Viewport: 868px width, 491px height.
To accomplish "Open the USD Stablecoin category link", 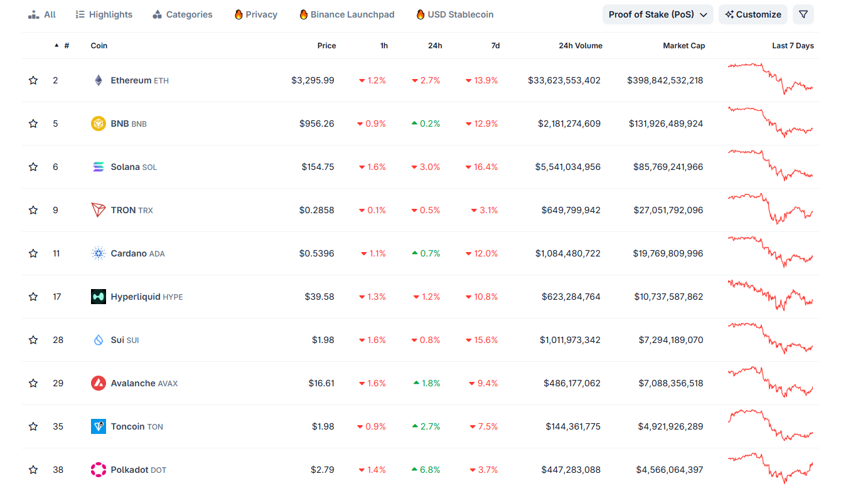I will pos(454,14).
